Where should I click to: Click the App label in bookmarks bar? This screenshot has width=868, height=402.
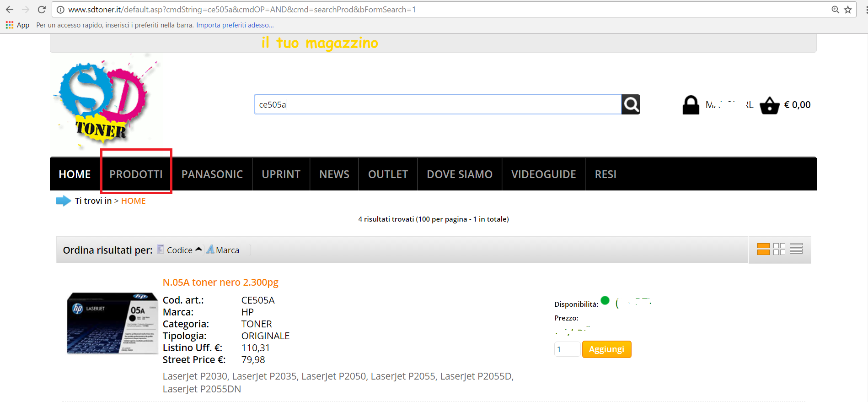point(23,25)
